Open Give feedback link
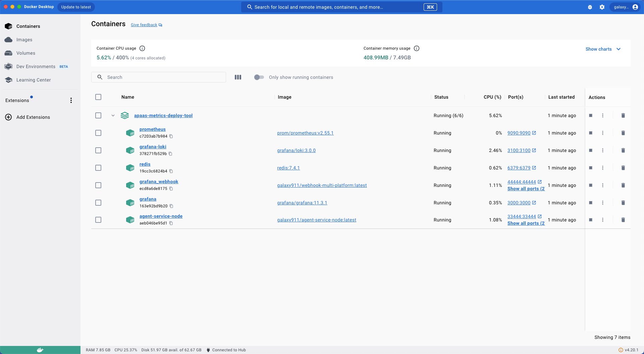Viewport: 644px width, 354px height. (x=146, y=25)
